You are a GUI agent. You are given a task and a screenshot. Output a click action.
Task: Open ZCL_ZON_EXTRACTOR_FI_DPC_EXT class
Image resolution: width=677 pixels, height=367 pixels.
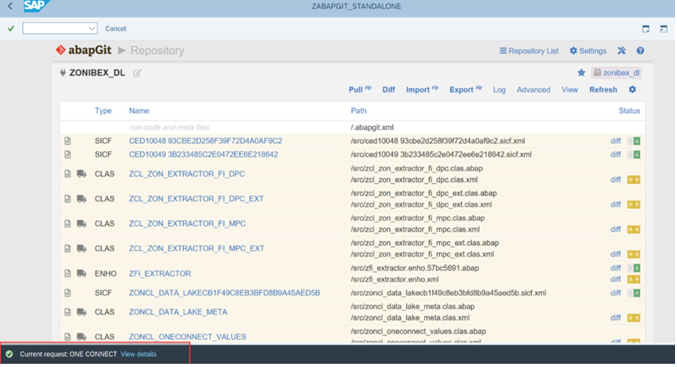click(196, 199)
